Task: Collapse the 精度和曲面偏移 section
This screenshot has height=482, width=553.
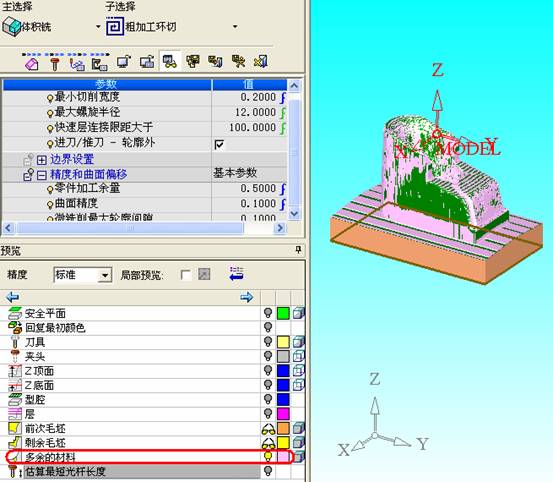Action: [x=42, y=175]
